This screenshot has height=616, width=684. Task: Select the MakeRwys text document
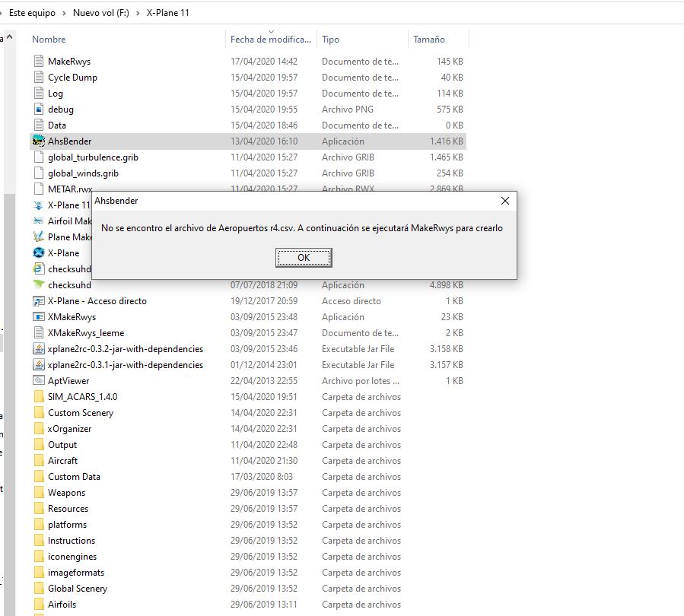[x=68, y=62]
